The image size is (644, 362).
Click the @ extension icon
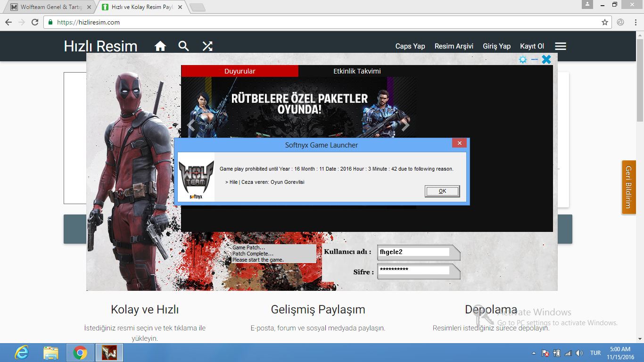pos(620,22)
